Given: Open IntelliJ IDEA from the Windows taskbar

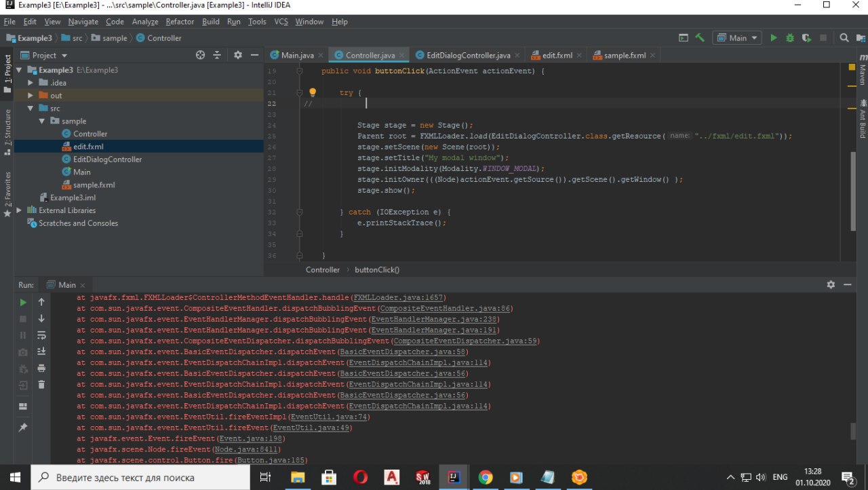Looking at the screenshot, I should click(x=452, y=477).
